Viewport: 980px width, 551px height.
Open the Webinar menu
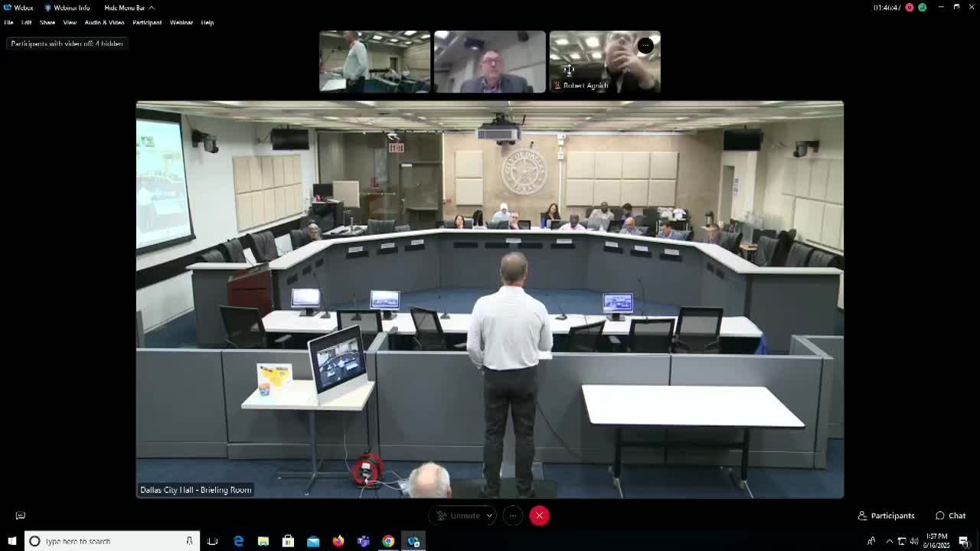coord(181,22)
